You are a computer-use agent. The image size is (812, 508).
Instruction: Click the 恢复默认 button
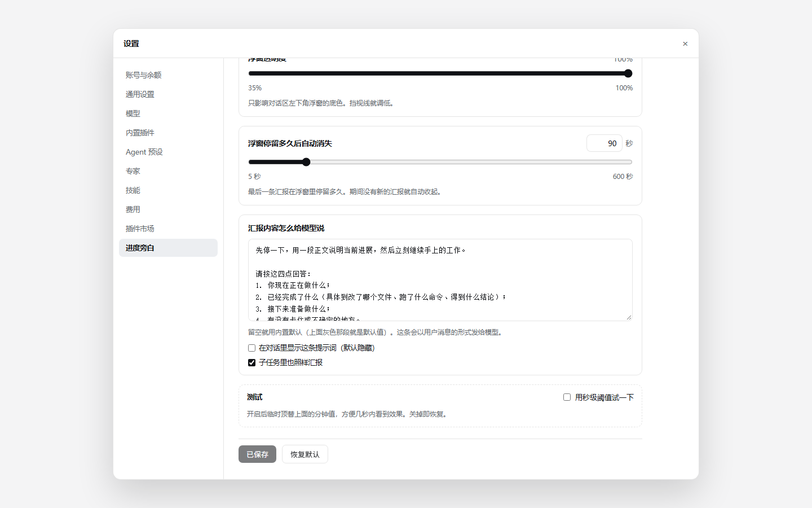pos(305,454)
